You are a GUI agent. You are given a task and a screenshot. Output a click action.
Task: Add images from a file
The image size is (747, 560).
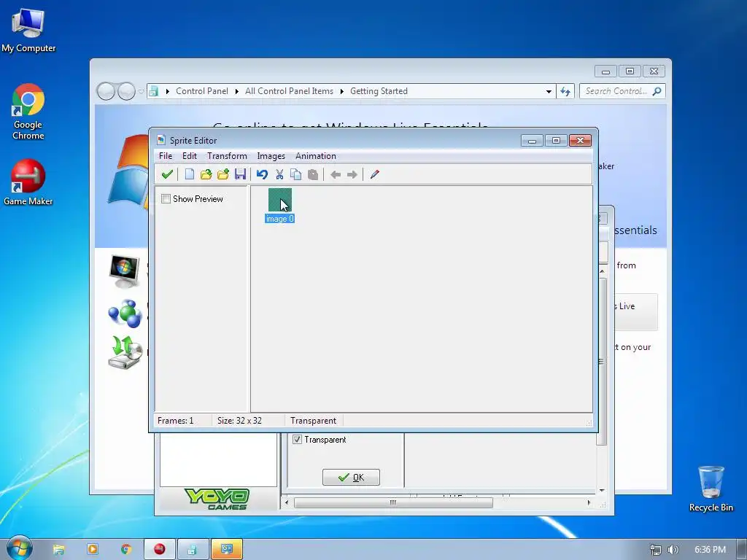pos(223,174)
